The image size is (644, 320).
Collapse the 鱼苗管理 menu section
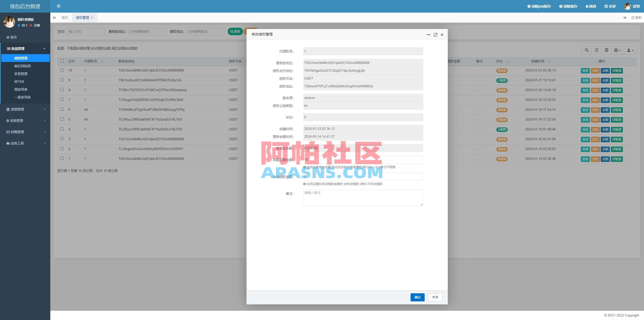pyautogui.click(x=25, y=48)
